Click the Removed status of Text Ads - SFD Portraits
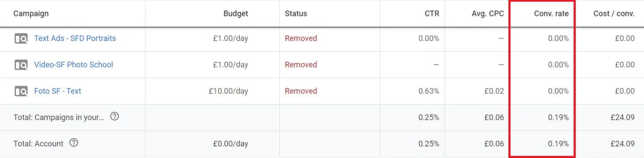Screen dimensions: 644x158 point(301,38)
